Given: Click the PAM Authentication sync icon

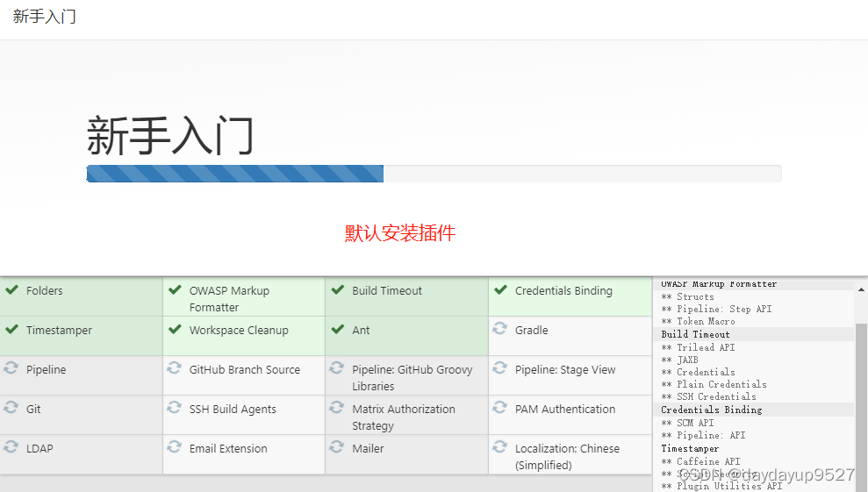Looking at the screenshot, I should point(500,407).
